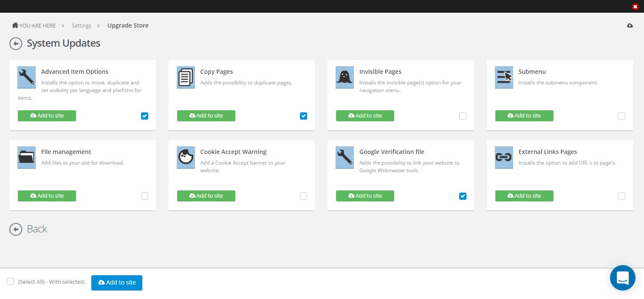644x299 pixels.
Task: Click the Cookie Accept Warning title
Action: tap(233, 152)
